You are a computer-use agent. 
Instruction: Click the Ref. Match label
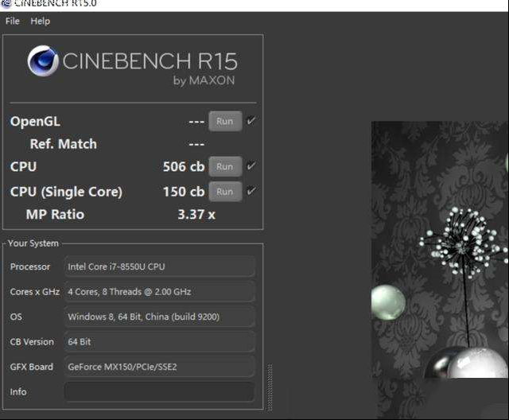click(64, 144)
